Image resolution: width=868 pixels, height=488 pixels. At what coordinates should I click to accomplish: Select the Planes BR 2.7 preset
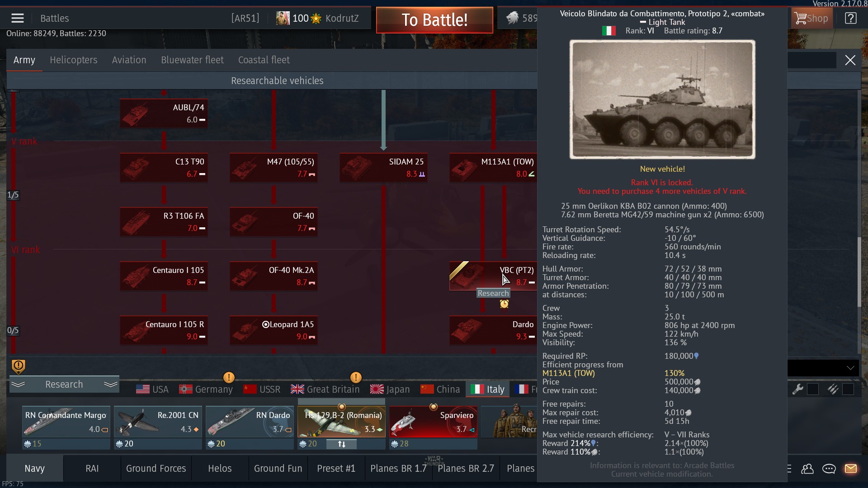click(x=466, y=469)
